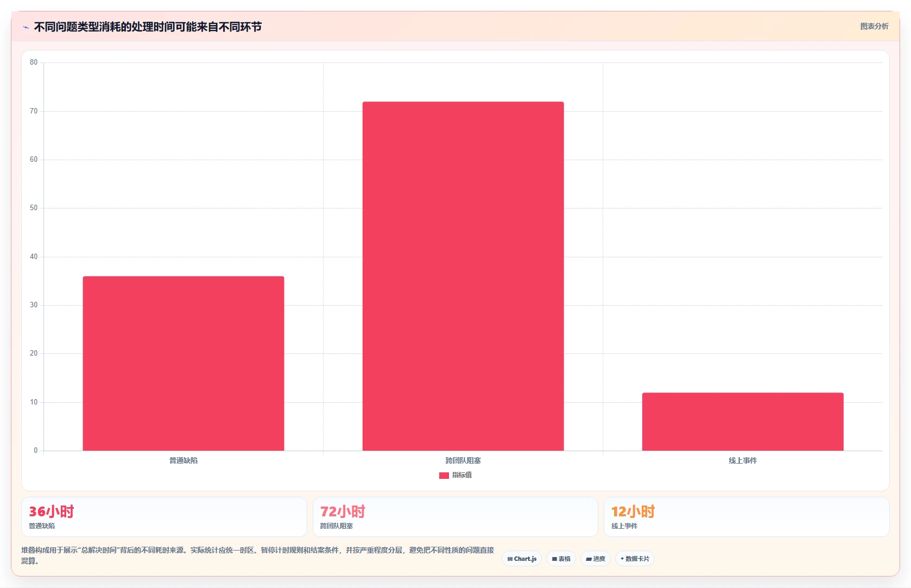Click the 线上事件 caption under 12小时
This screenshot has width=911, height=588.
pyautogui.click(x=624, y=526)
